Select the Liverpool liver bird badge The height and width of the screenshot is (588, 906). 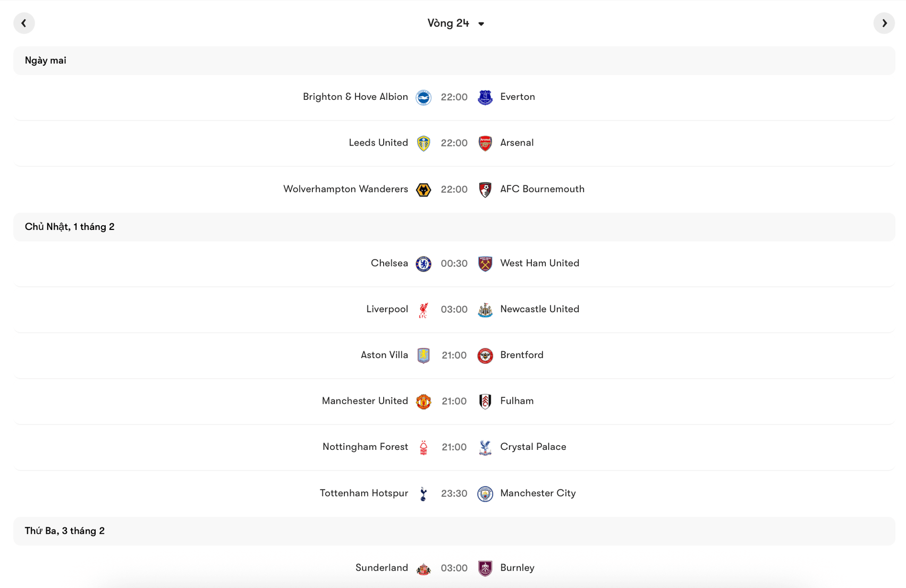422,309
